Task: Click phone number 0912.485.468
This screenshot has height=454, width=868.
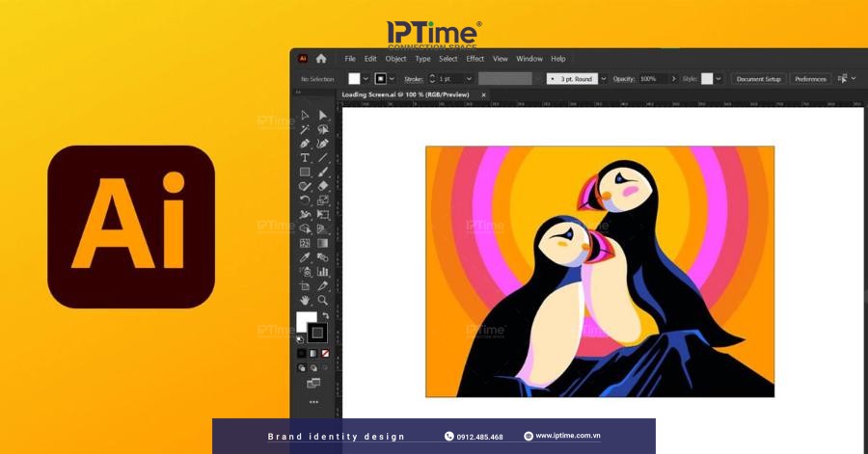Action: pos(480,437)
